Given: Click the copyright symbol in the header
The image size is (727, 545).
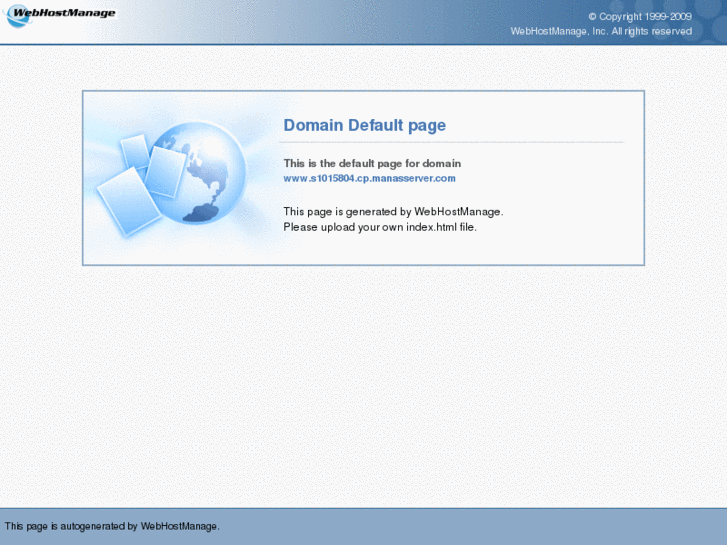Looking at the screenshot, I should [x=592, y=17].
